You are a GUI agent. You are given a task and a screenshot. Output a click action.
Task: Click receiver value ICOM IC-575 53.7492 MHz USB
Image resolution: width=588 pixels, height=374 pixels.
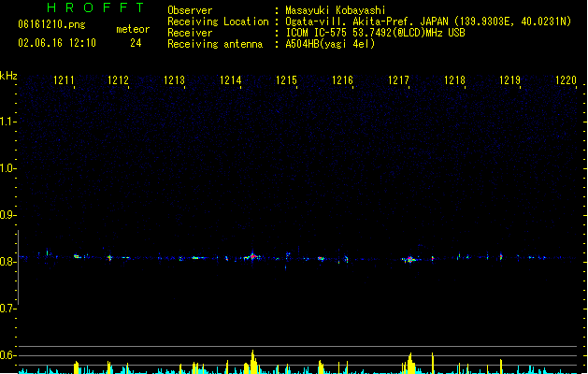click(x=376, y=33)
